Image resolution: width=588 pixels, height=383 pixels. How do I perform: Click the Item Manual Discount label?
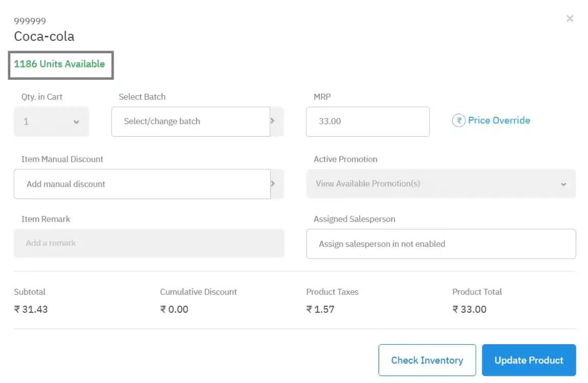[62, 159]
